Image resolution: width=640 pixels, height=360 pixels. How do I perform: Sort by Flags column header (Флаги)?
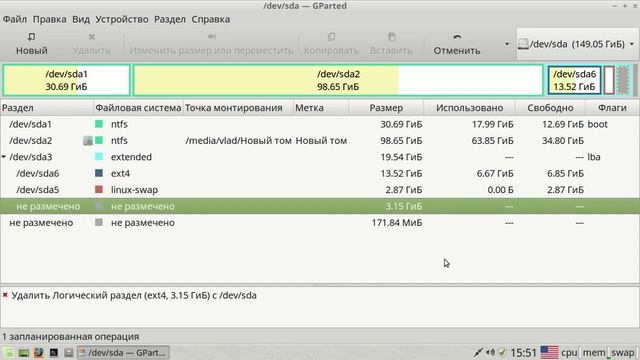(612, 108)
